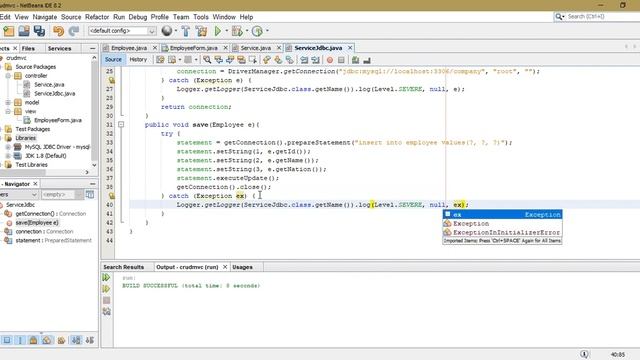
Task: Click the Shift Line Left icon
Action: (x=304, y=60)
